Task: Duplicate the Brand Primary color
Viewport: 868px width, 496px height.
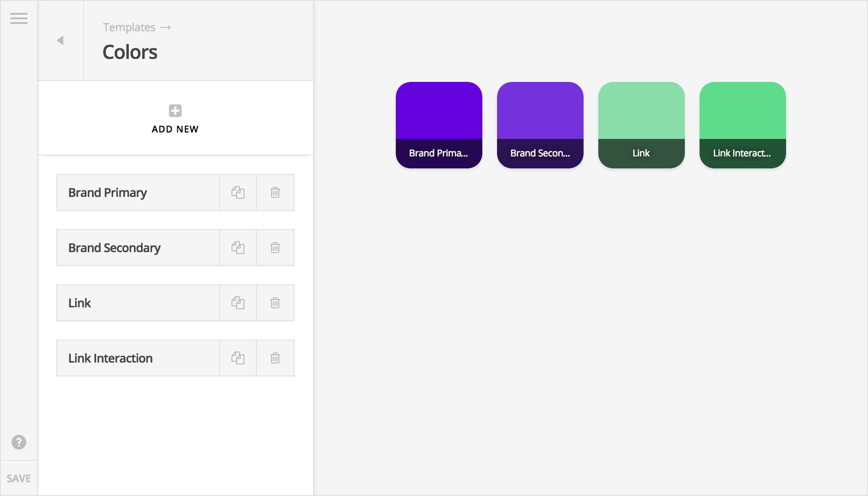Action: click(237, 192)
